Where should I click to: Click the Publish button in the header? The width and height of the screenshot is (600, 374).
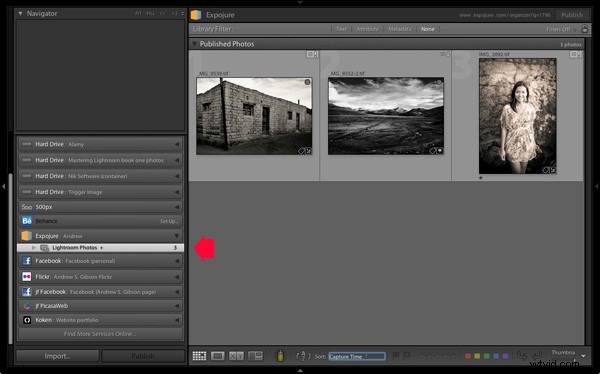[572, 15]
